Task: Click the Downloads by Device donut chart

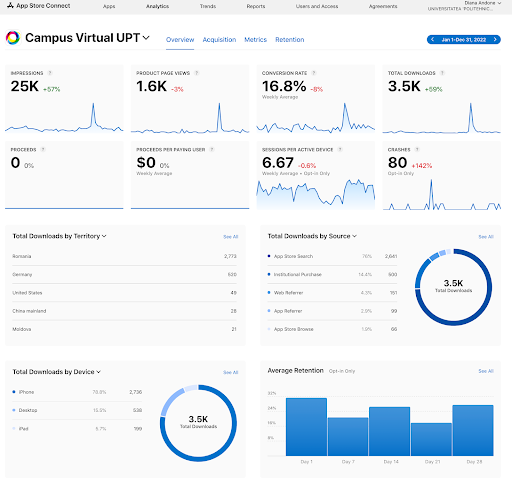Action: [x=198, y=423]
